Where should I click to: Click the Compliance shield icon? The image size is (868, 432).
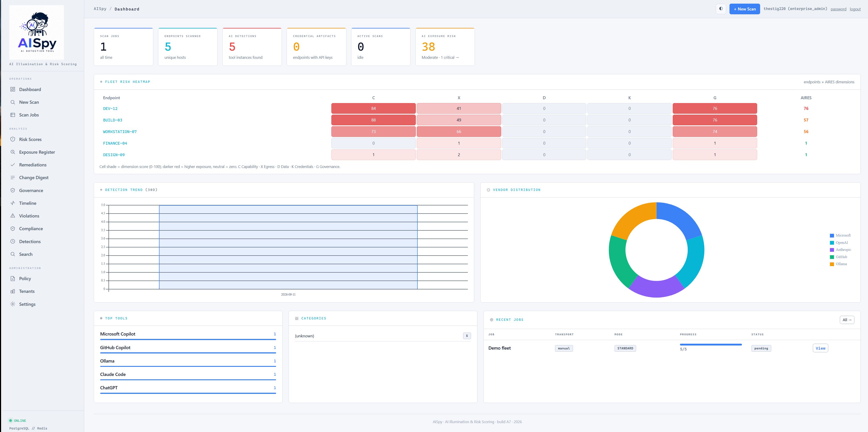[x=13, y=228]
